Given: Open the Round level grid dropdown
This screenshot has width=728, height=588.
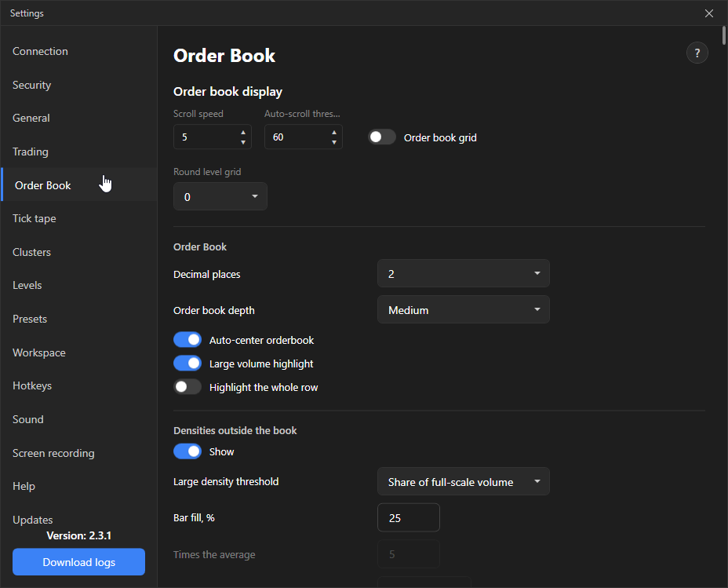Looking at the screenshot, I should point(220,196).
